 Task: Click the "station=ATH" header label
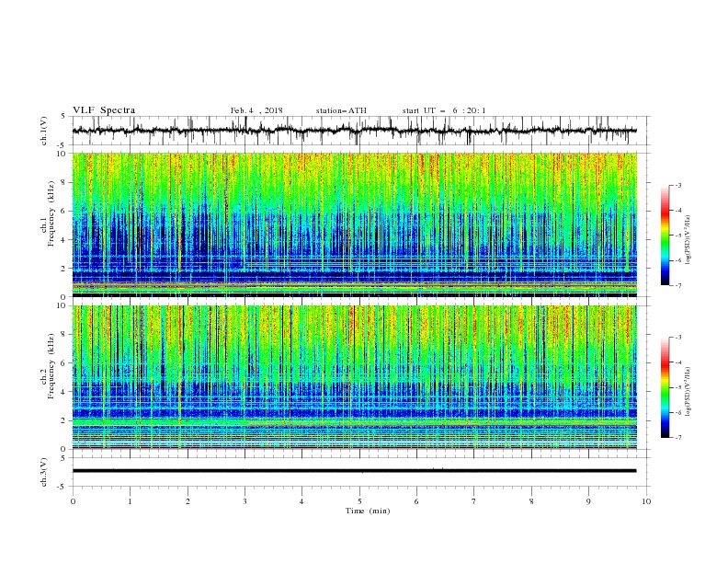pos(341,110)
